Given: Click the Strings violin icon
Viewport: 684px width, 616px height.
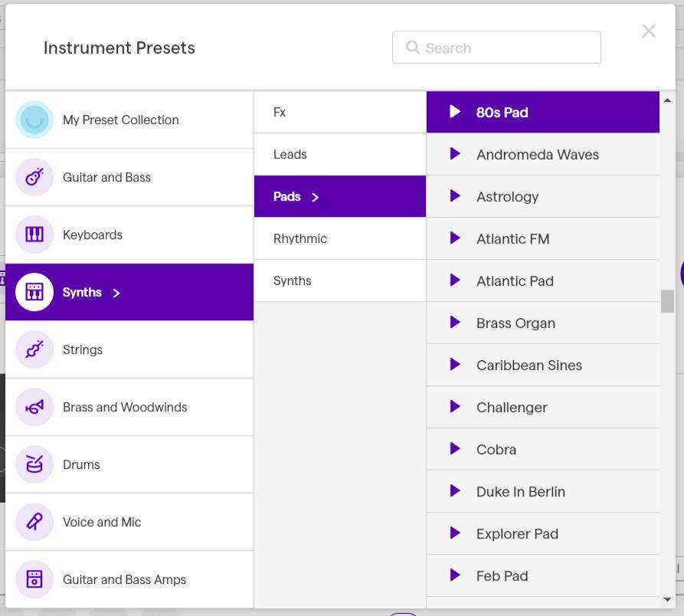Looking at the screenshot, I should (34, 349).
